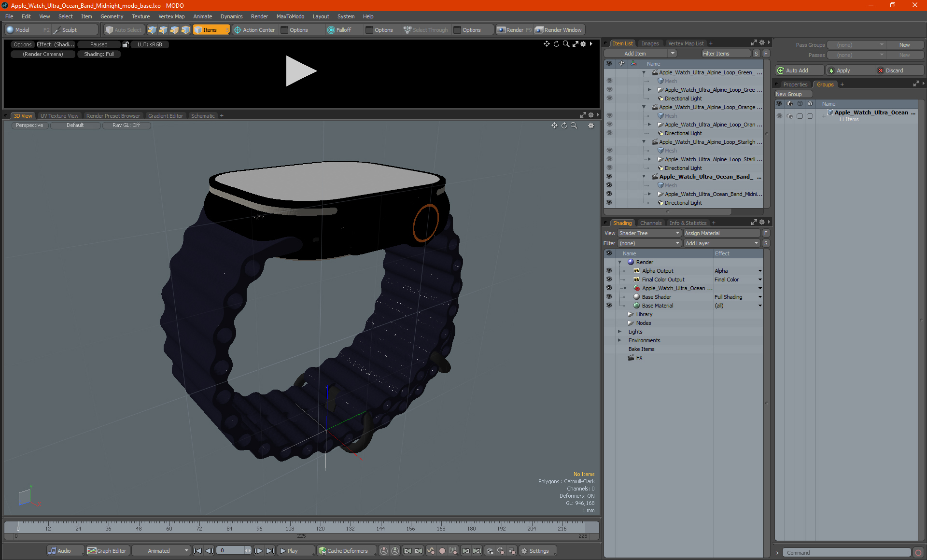Image resolution: width=927 pixels, height=560 pixels.
Task: Collapse Apple_Watch_Ultra_Alpine_Loop_Green scene item
Action: (644, 72)
